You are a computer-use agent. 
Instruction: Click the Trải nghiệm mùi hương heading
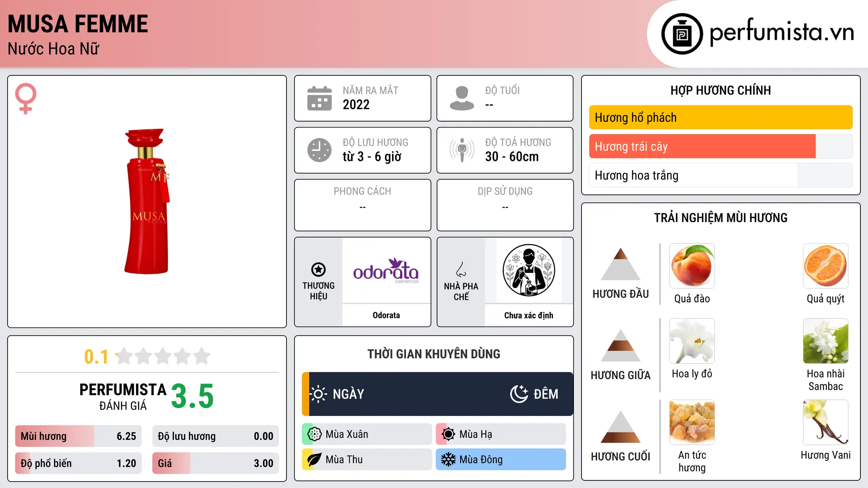point(721,218)
